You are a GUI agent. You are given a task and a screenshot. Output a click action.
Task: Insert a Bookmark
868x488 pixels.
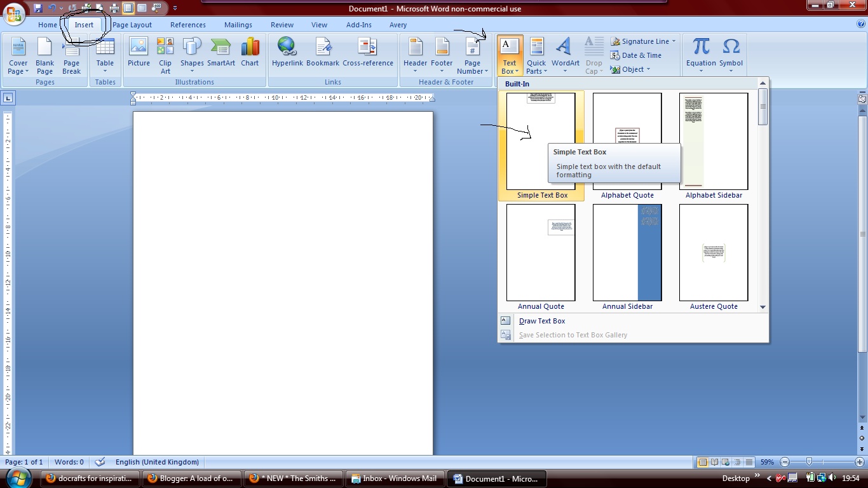coord(323,52)
